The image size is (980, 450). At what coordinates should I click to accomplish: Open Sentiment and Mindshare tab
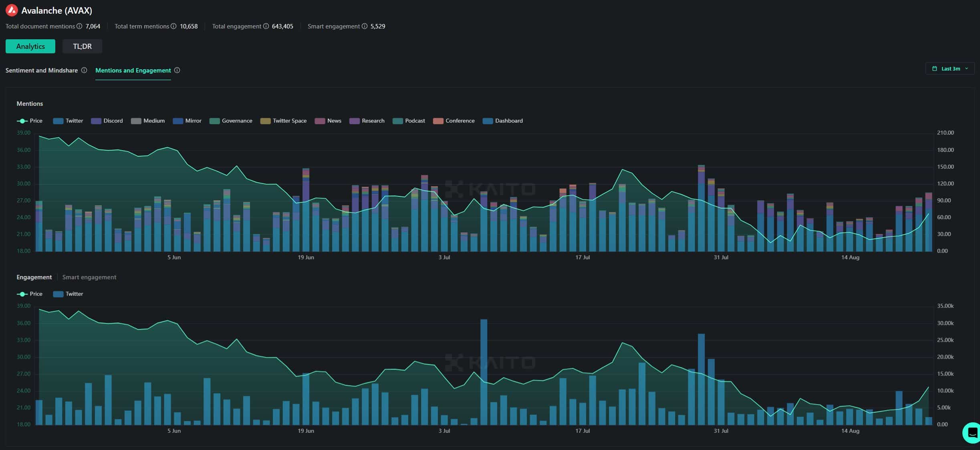click(x=42, y=70)
